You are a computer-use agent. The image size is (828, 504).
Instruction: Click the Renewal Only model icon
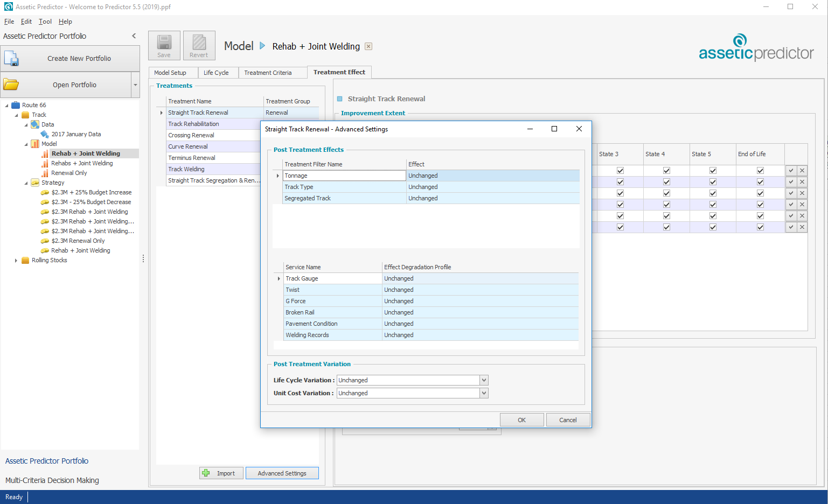point(45,173)
